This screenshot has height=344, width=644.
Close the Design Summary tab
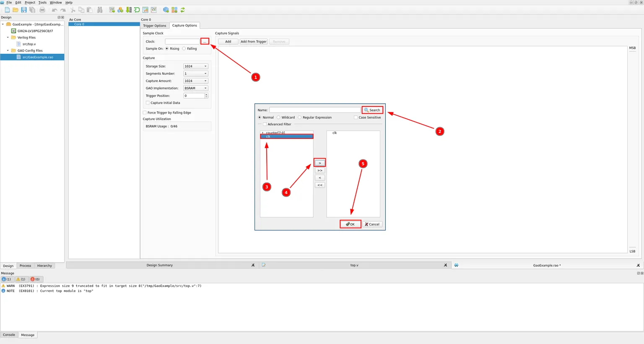click(253, 265)
